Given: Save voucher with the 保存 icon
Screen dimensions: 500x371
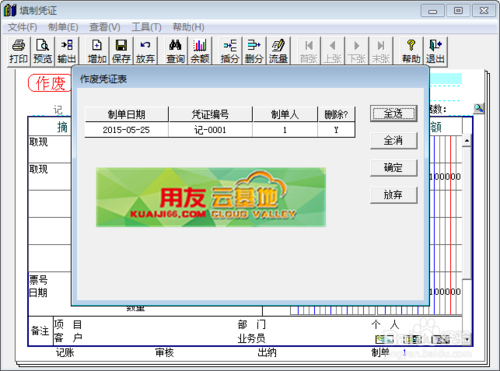Looking at the screenshot, I should [x=121, y=51].
